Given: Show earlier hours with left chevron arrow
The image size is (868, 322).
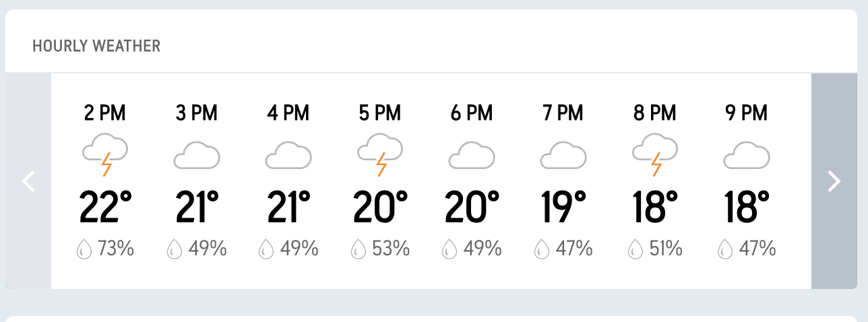Looking at the screenshot, I should 28,181.
